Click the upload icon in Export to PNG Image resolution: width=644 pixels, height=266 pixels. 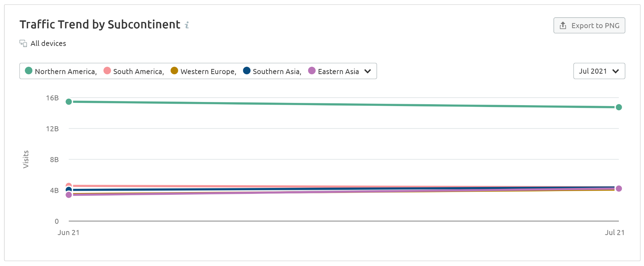click(x=563, y=25)
